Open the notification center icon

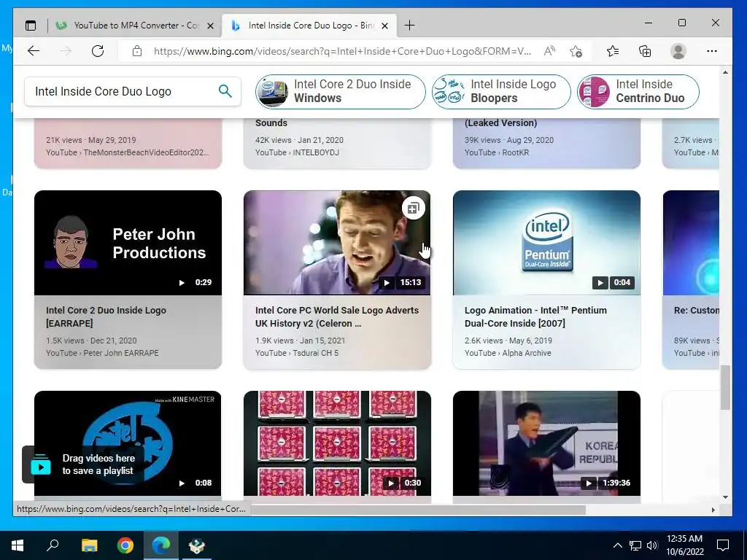coord(723,545)
